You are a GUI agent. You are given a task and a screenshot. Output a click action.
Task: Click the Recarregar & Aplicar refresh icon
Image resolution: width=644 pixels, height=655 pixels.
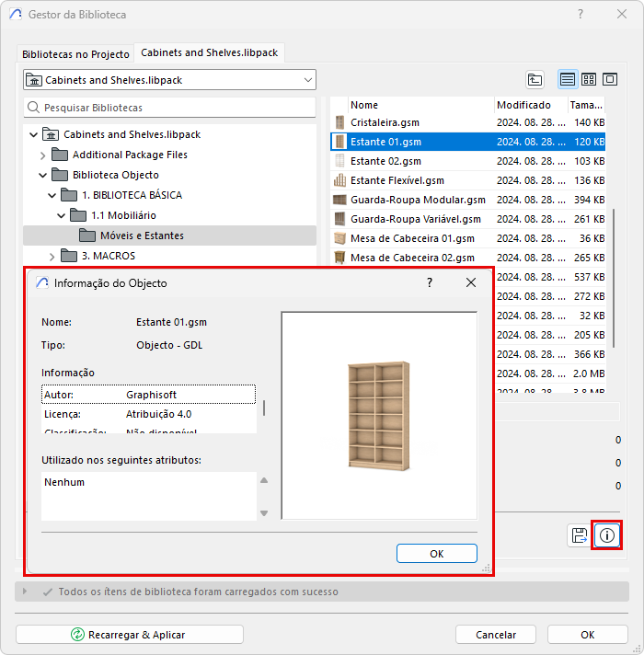[x=77, y=635]
